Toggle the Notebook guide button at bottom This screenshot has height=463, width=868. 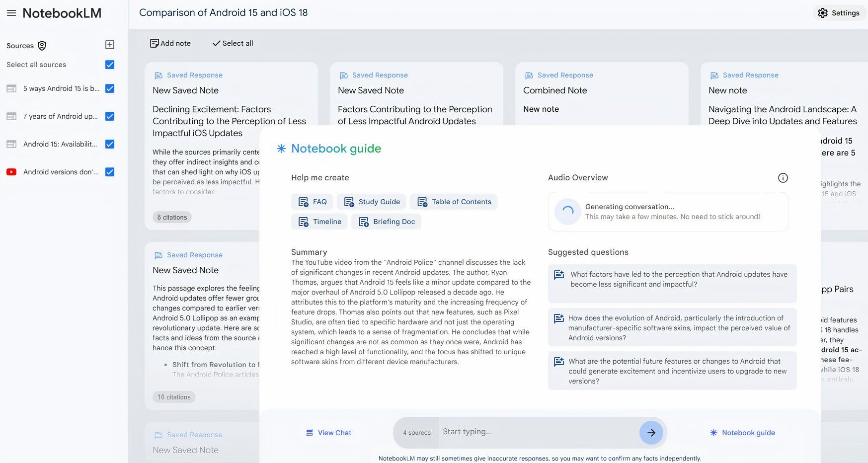pyautogui.click(x=743, y=433)
